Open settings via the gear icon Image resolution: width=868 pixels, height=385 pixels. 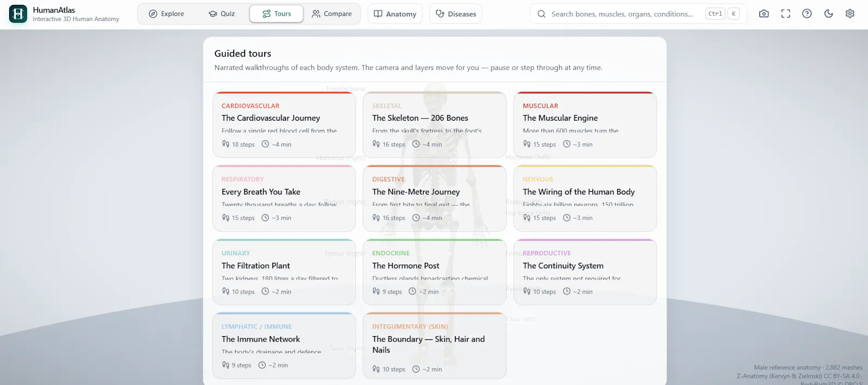(850, 14)
